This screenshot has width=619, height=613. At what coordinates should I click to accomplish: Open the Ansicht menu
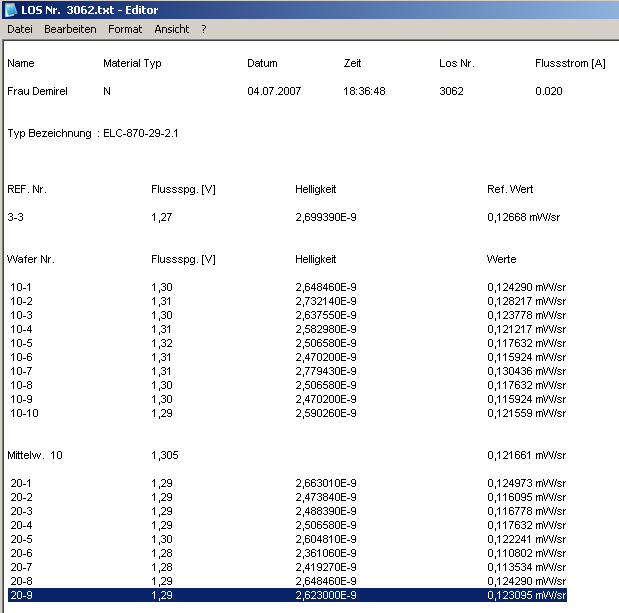tap(171, 29)
